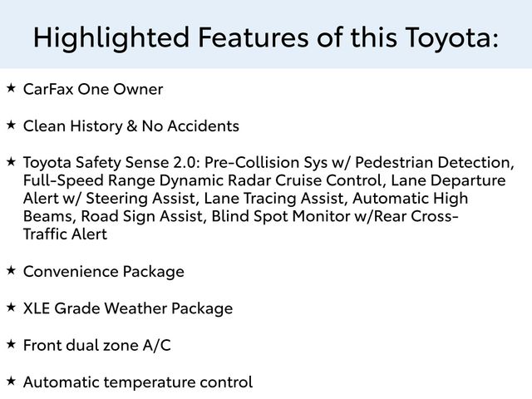Click the Front dual zone A/C item

96,346
